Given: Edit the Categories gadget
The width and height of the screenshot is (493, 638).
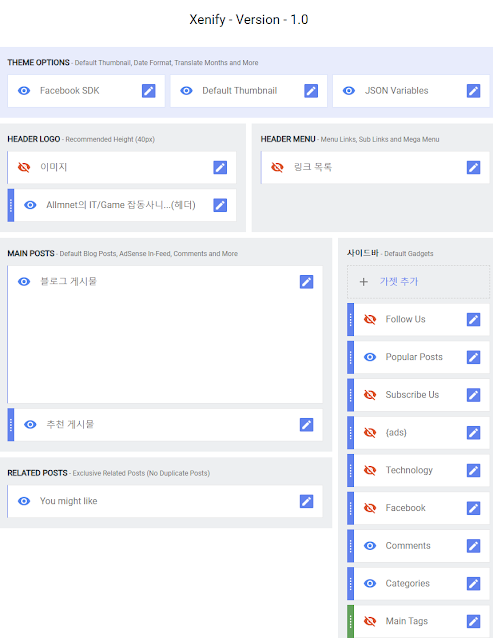Looking at the screenshot, I should [473, 583].
